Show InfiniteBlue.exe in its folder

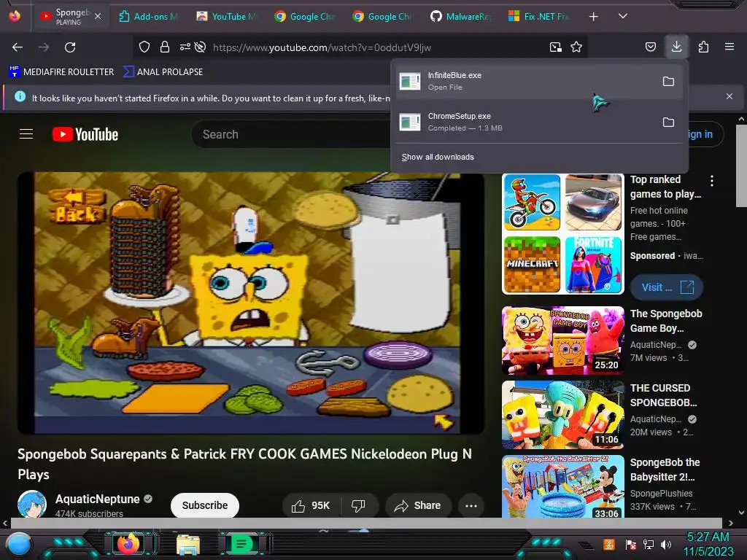668,82
